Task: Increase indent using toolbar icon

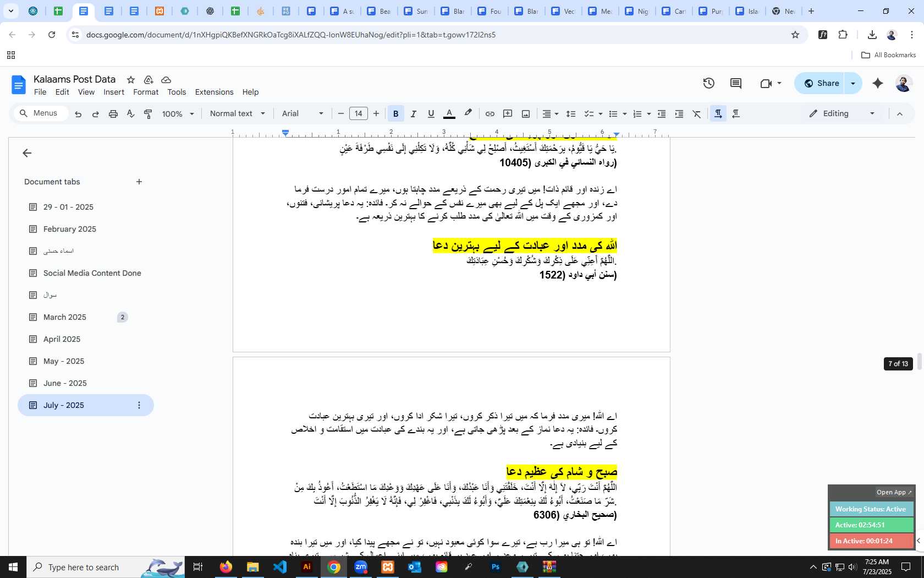Action: [x=679, y=114]
